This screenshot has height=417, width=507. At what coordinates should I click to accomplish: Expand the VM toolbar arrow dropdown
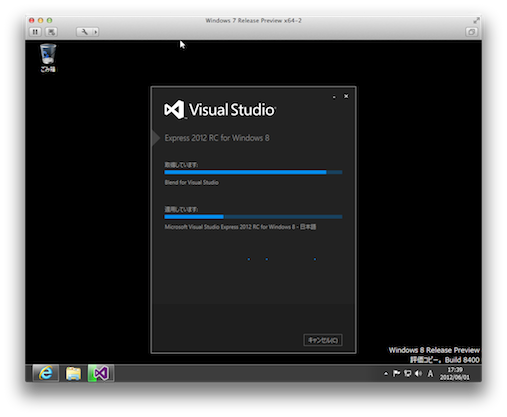pos(96,32)
